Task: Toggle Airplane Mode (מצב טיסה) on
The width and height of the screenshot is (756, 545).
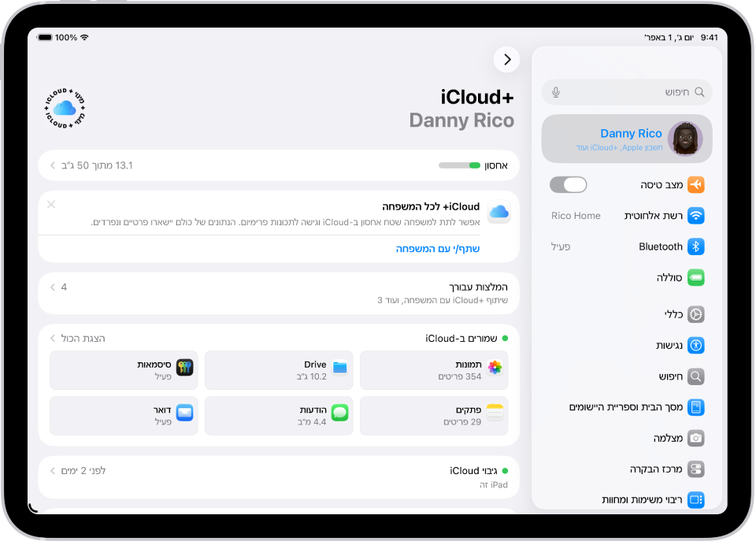Action: tap(568, 184)
